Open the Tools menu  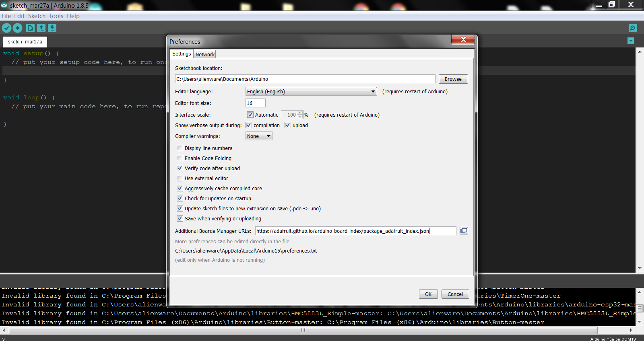(x=56, y=16)
